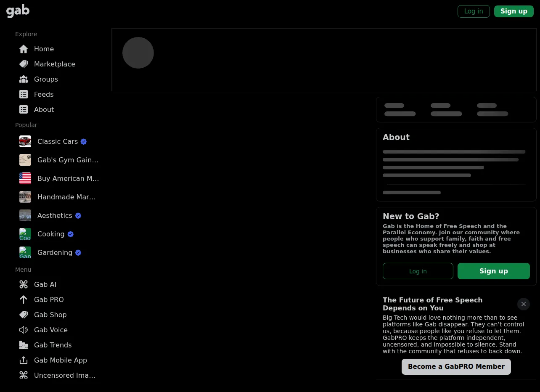The height and width of the screenshot is (392, 540).
Task: Open Gab Trends menu item
Action: pos(53,345)
